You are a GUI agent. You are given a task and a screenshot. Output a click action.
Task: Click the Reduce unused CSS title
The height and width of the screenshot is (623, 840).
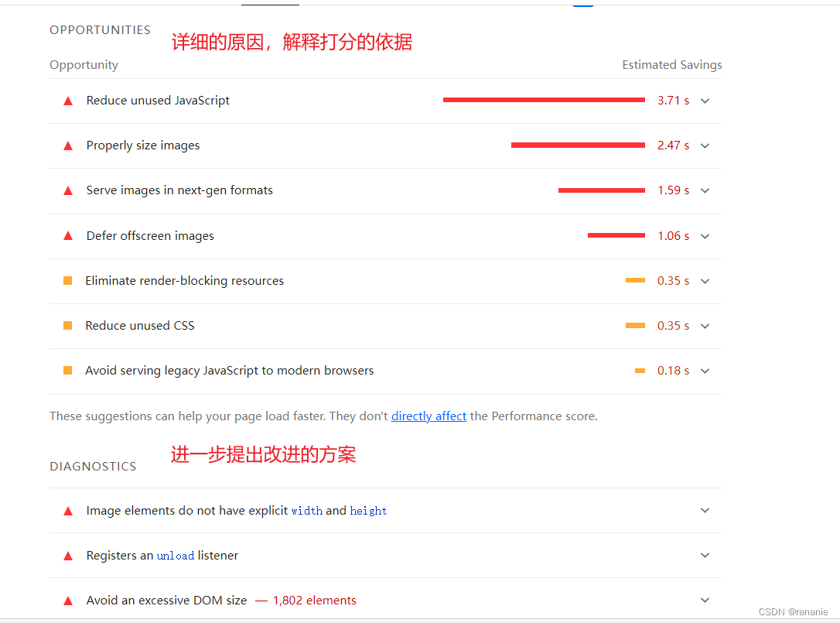[140, 326]
